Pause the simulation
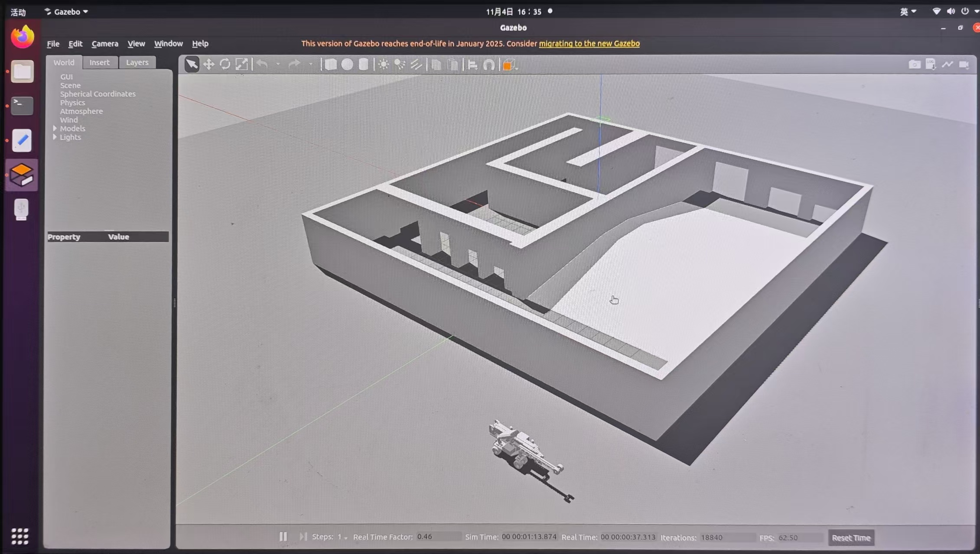Viewport: 980px width, 554px height. coord(283,537)
